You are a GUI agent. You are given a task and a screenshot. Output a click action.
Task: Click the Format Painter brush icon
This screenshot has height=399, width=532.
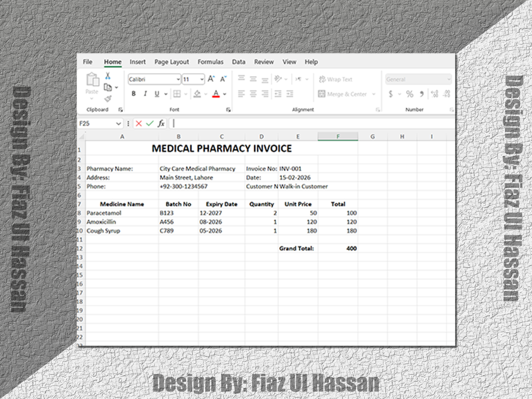click(108, 99)
